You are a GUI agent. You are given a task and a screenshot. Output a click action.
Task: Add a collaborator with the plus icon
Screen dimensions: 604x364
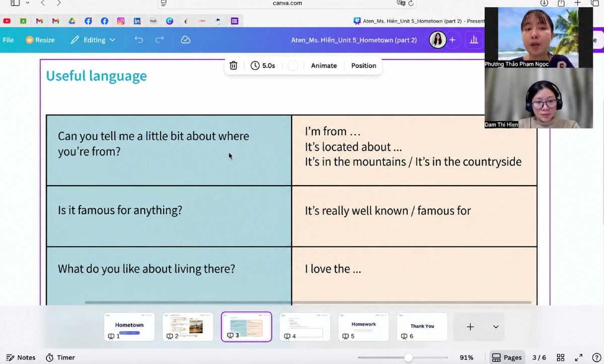[452, 40]
